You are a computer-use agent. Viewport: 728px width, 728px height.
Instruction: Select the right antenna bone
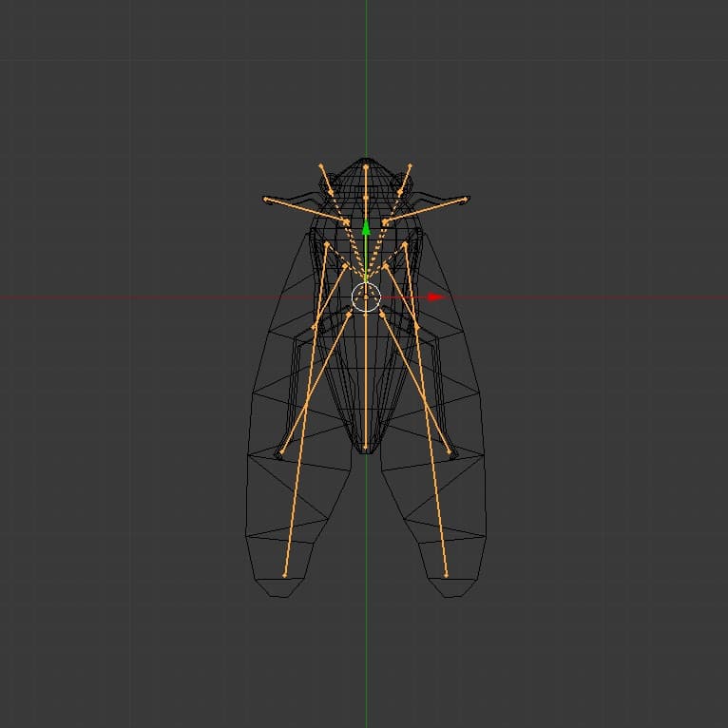coord(405,180)
